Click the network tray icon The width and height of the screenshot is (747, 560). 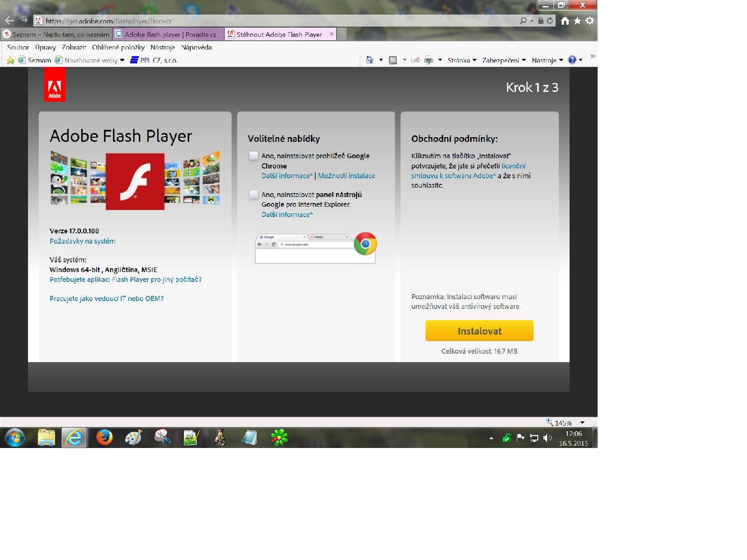tap(534, 438)
